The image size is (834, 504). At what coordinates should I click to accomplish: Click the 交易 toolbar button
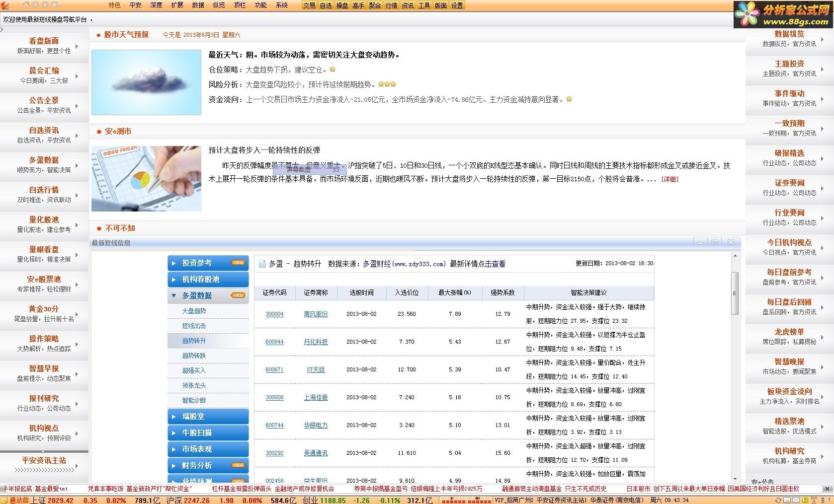[309, 5]
